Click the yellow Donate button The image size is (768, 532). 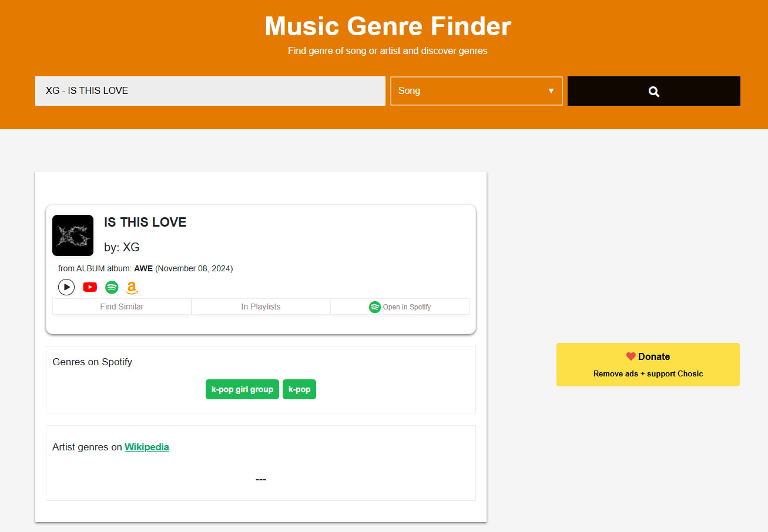[x=648, y=365]
